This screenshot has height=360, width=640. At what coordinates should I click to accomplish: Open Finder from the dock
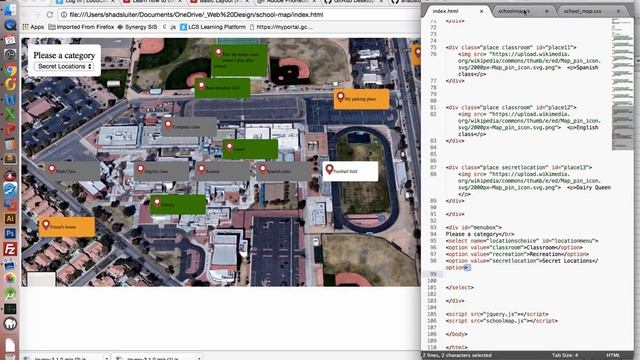coord(10,9)
